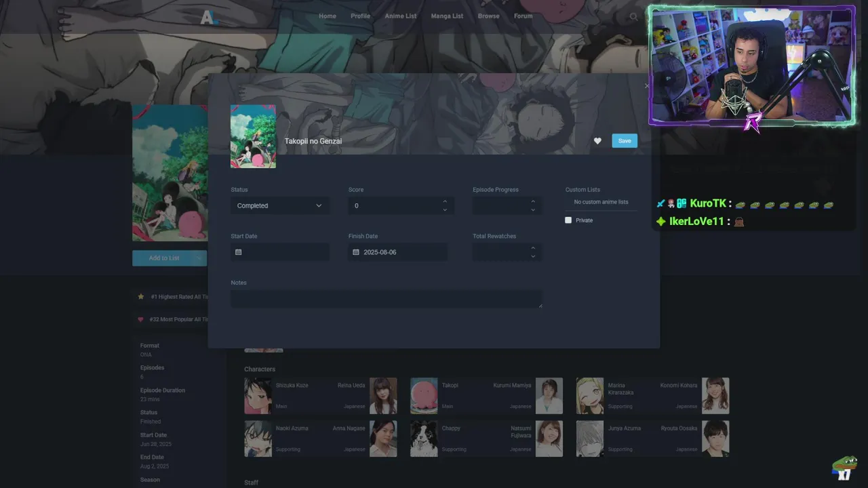Increase Episode Progress with up arrow
This screenshot has width=868, height=488.
(533, 201)
